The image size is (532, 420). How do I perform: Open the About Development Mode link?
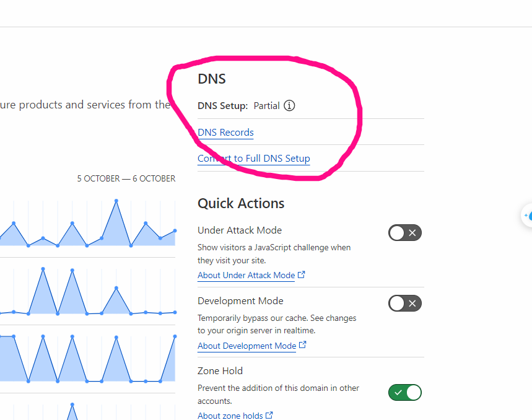coord(246,346)
